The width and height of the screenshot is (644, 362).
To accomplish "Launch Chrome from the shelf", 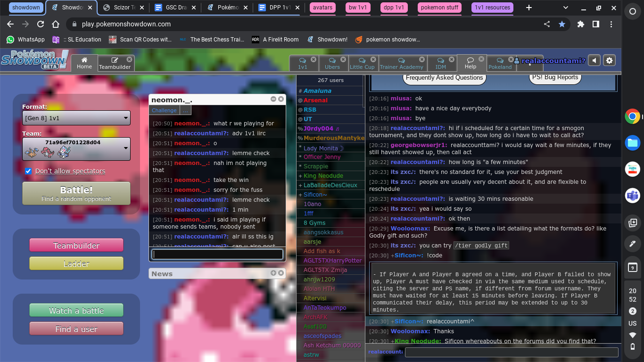I will tap(633, 116).
